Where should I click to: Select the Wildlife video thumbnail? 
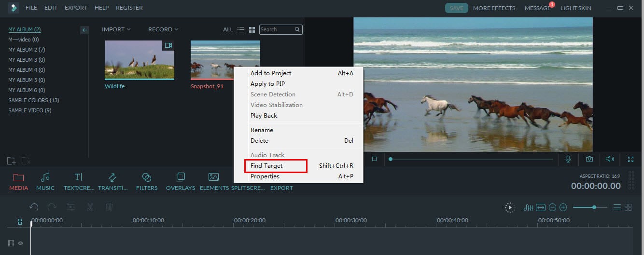[x=140, y=60]
